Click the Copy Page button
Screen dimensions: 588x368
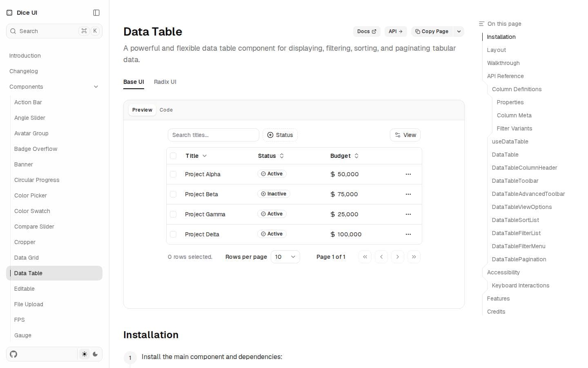(432, 31)
